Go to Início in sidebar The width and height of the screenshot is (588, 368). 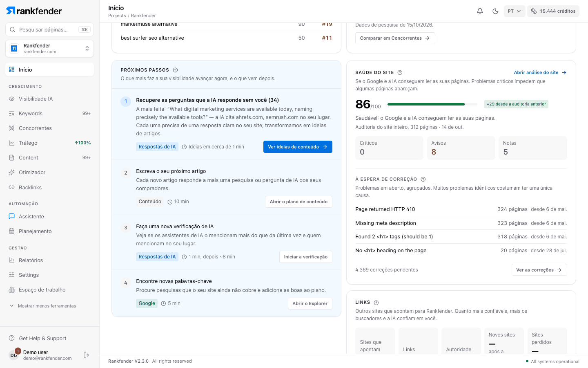click(50, 70)
